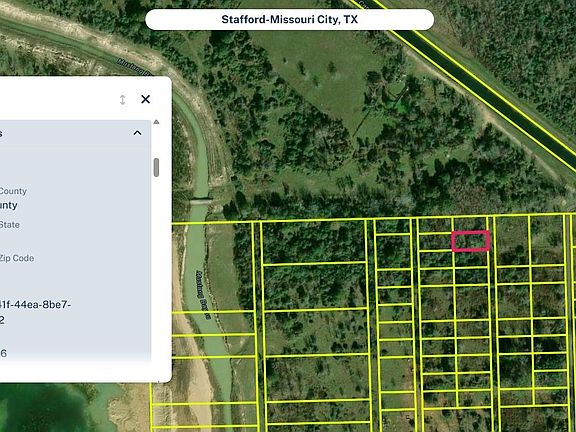The image size is (576, 432).
Task: Click the ID text containing 44ea-8be7
Action: [35, 312]
